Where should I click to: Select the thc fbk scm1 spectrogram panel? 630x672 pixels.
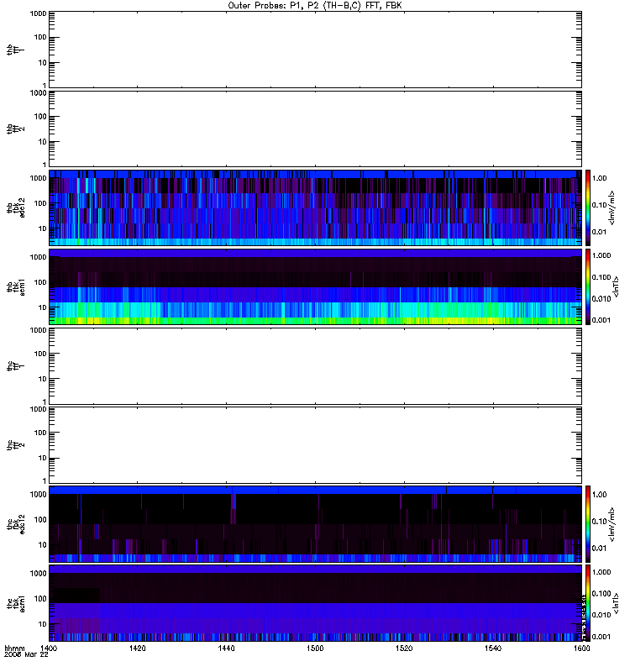(x=316, y=603)
